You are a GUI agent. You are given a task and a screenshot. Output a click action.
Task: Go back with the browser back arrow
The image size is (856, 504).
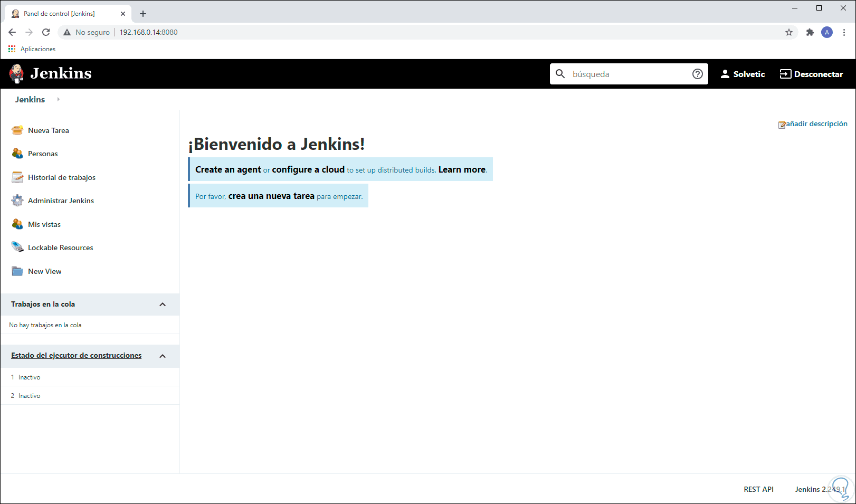pyautogui.click(x=12, y=32)
